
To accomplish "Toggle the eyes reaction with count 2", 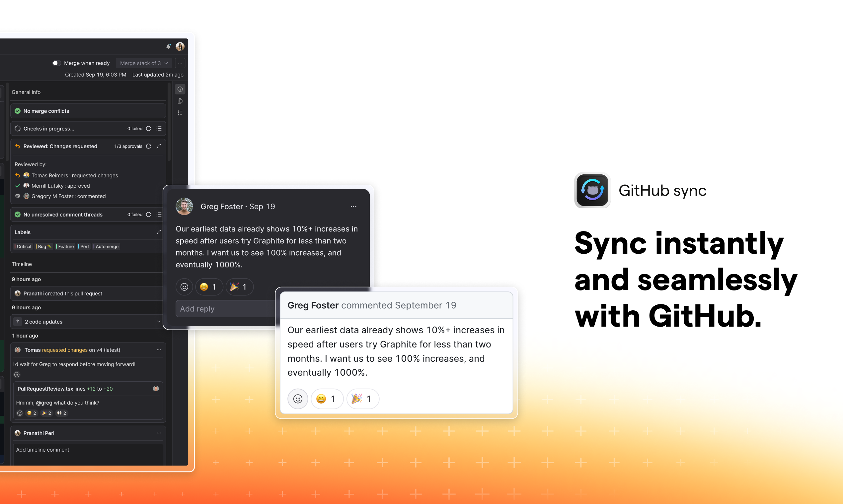I will (x=61, y=413).
